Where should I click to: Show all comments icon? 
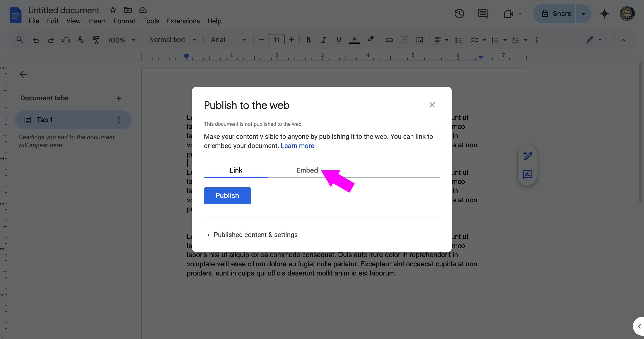coord(483,13)
